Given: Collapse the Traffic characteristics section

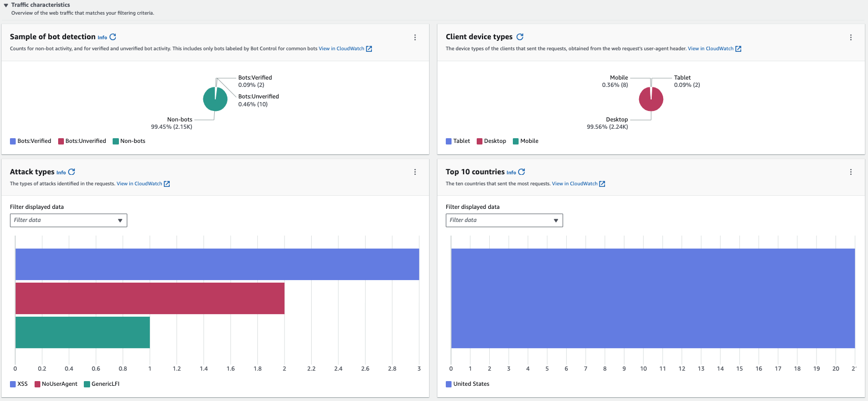Looking at the screenshot, I should 6,5.
